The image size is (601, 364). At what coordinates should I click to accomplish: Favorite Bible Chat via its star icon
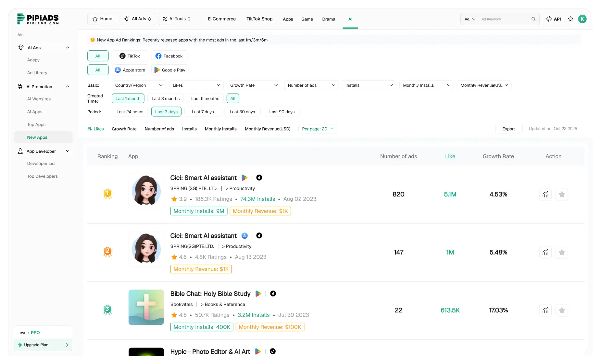coord(562,310)
